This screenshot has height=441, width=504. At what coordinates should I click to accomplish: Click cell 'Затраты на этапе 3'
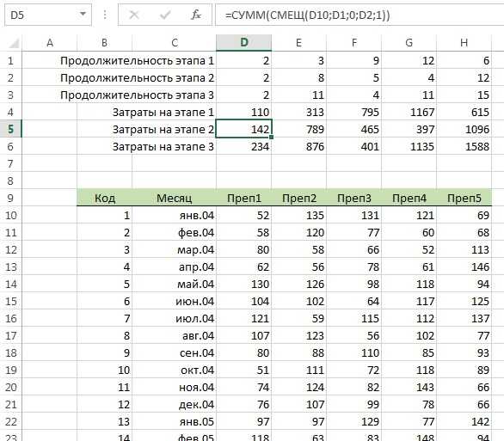pyautogui.click(x=163, y=146)
